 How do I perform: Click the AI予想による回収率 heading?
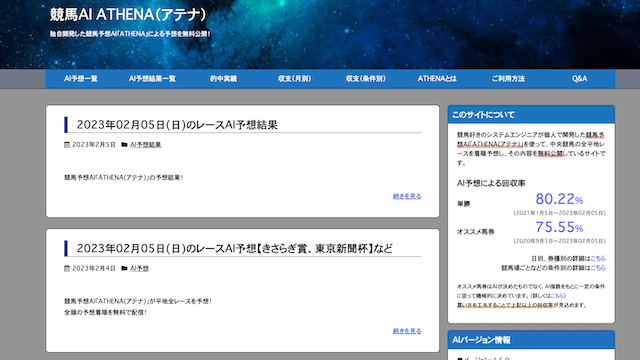point(491,183)
